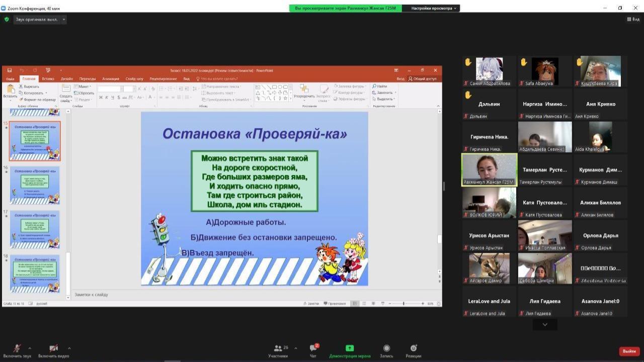Switch to the Вставка ribbon tab
The height and width of the screenshot is (362, 644).
pyautogui.click(x=48, y=79)
